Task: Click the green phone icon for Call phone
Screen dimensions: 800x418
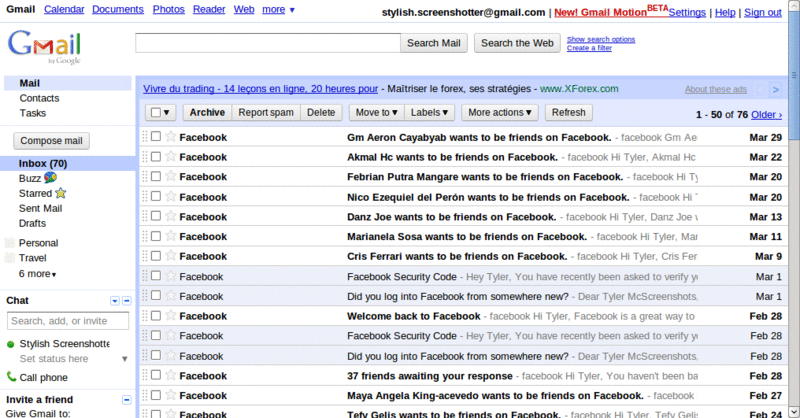Action: pyautogui.click(x=11, y=377)
